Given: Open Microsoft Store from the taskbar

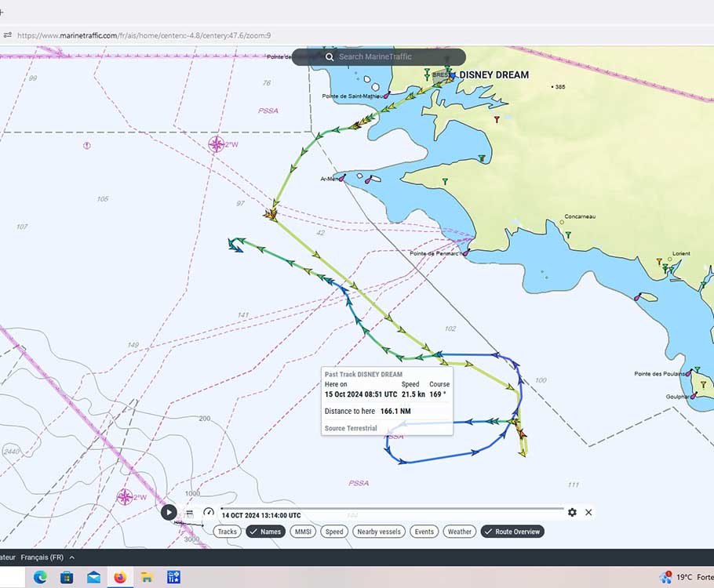Looking at the screenshot, I should pyautogui.click(x=67, y=577).
